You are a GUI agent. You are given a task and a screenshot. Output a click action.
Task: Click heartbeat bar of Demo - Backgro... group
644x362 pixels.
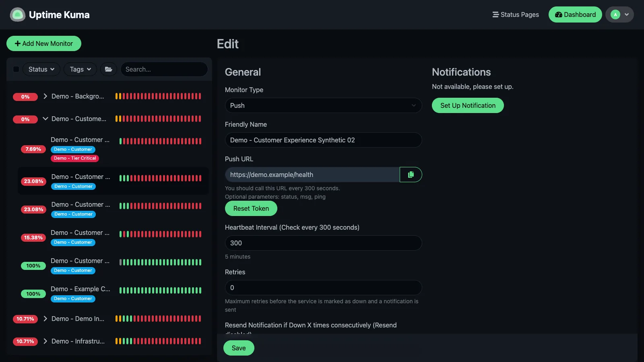click(158, 96)
